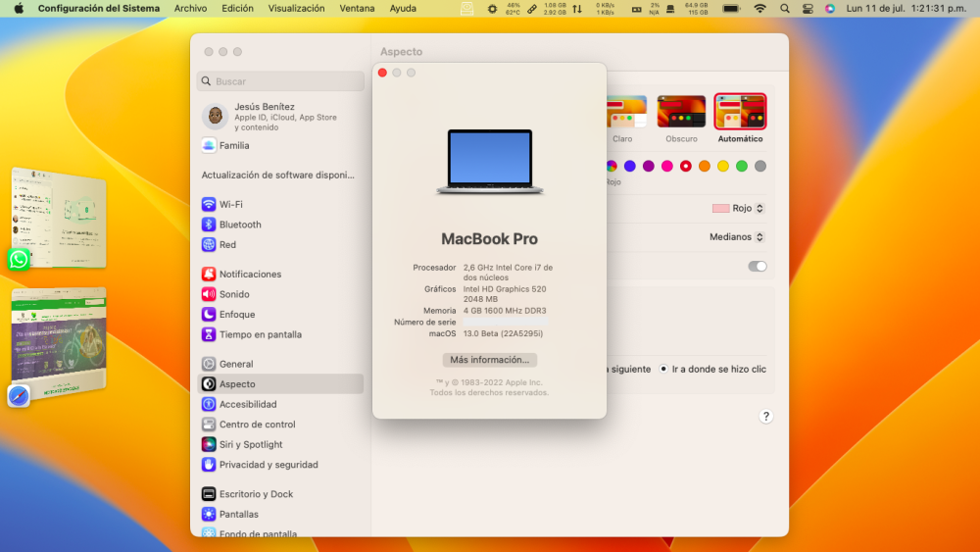Pick the orange accent color
Viewport: 980px width, 552px height.
(x=705, y=166)
